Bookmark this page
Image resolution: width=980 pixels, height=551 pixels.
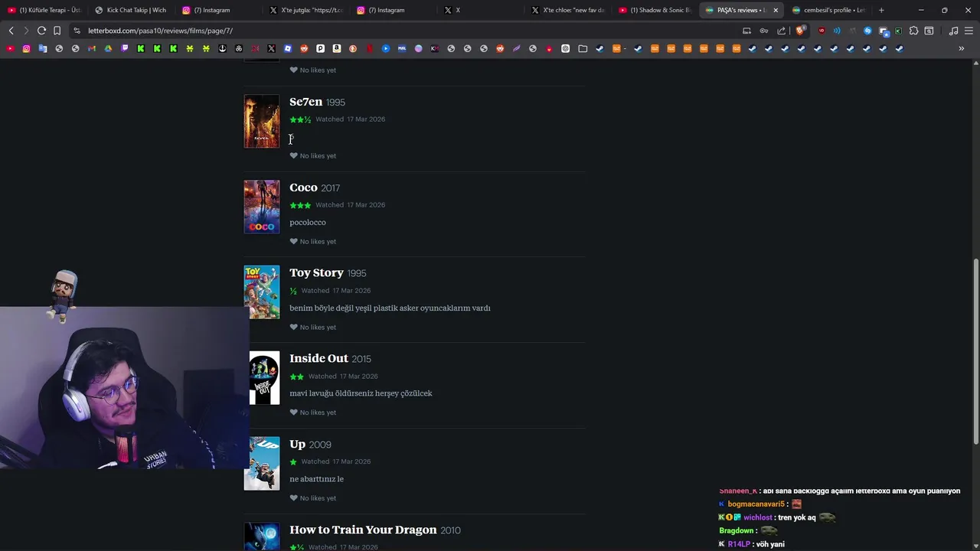(x=57, y=31)
